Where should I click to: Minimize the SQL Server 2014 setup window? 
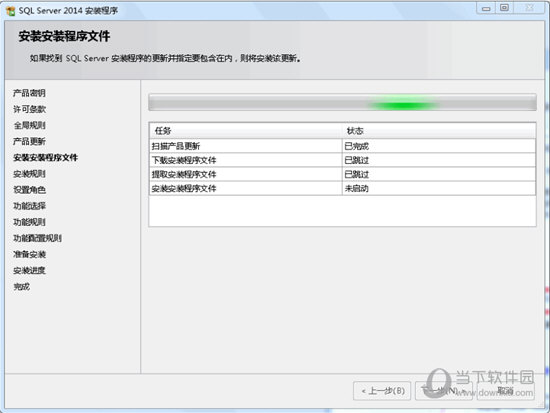[486, 8]
